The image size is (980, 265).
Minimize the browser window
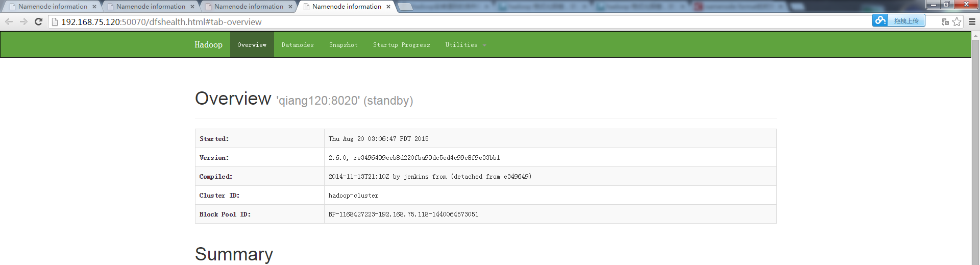tap(934, 5)
